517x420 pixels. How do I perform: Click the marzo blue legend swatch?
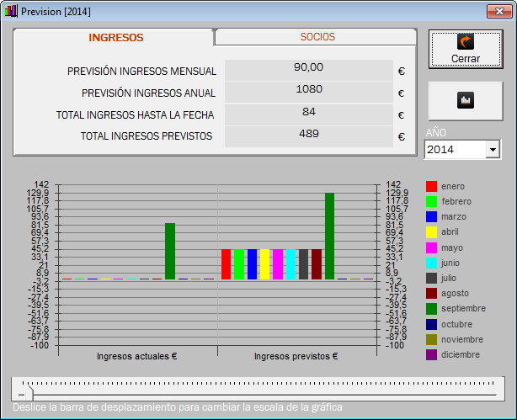431,216
